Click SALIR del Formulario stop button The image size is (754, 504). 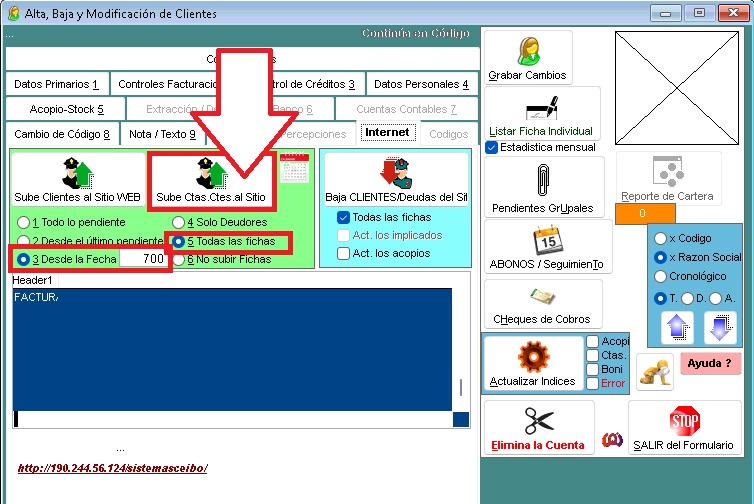click(684, 428)
